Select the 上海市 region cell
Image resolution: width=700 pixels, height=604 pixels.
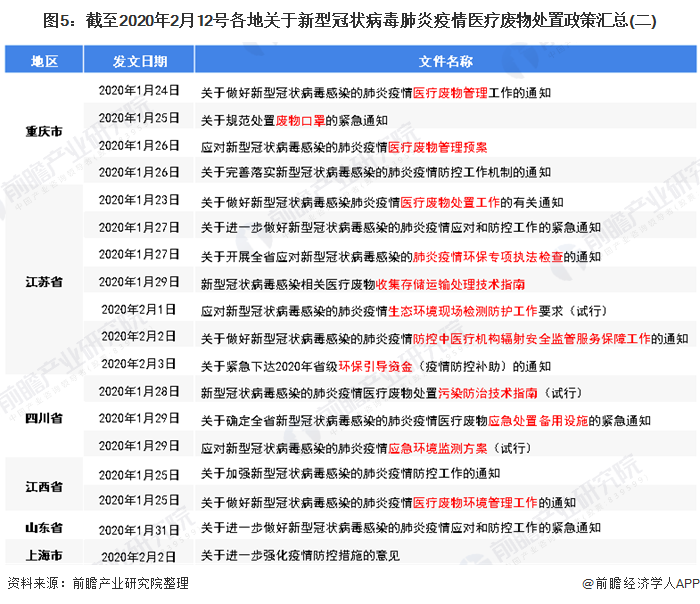44,554
